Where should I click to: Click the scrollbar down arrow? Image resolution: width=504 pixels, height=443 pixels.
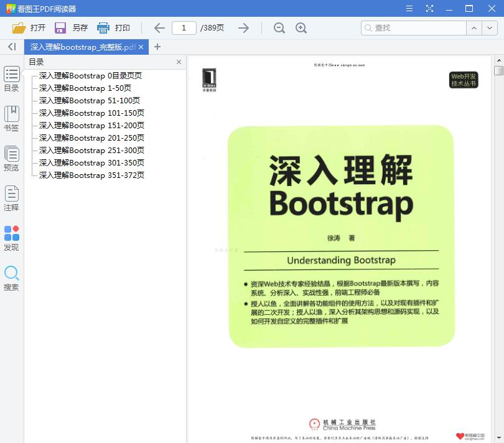498,438
